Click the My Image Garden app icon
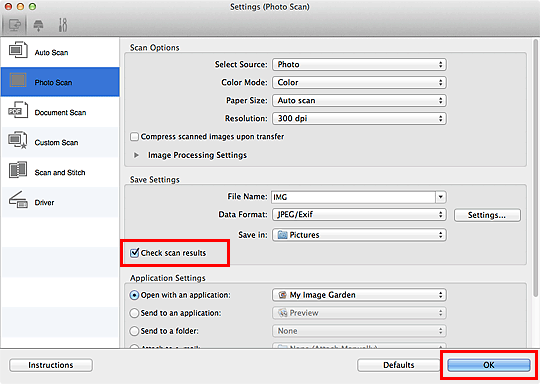 [x=282, y=295]
